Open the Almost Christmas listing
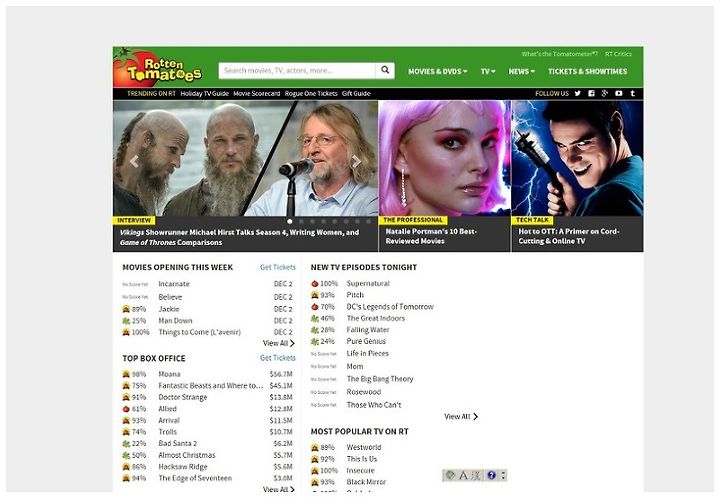 (186, 455)
